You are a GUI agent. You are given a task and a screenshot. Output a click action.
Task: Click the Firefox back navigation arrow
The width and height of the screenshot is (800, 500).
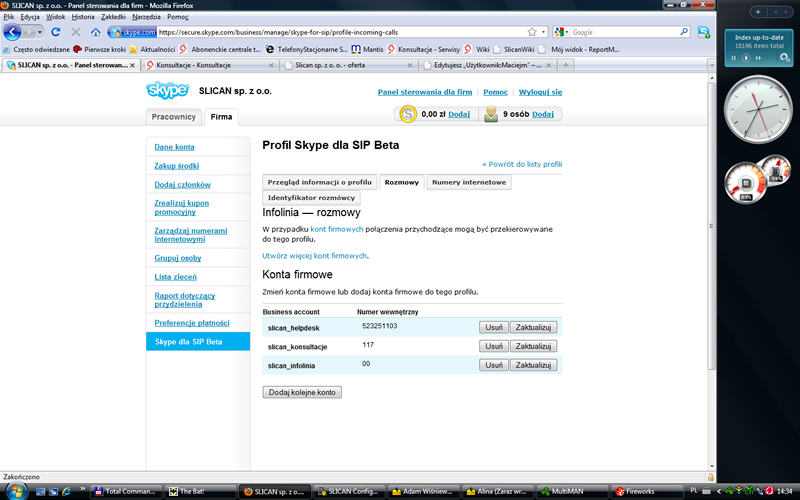pyautogui.click(x=14, y=32)
